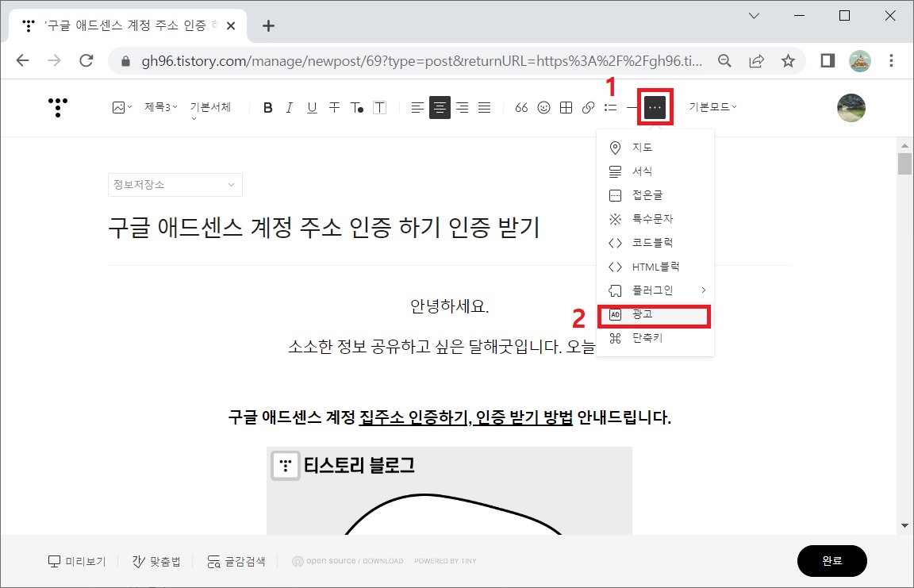
Task: Reload the current page
Action: (x=86, y=60)
